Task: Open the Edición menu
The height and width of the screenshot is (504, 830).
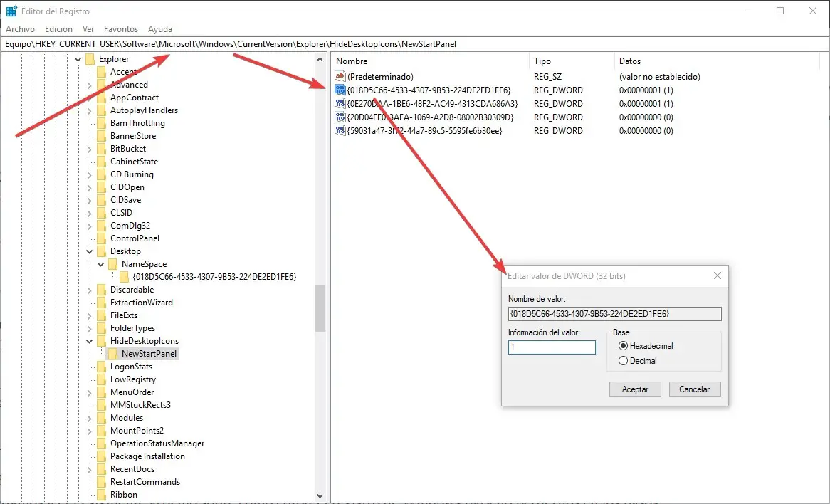Action: [59, 29]
